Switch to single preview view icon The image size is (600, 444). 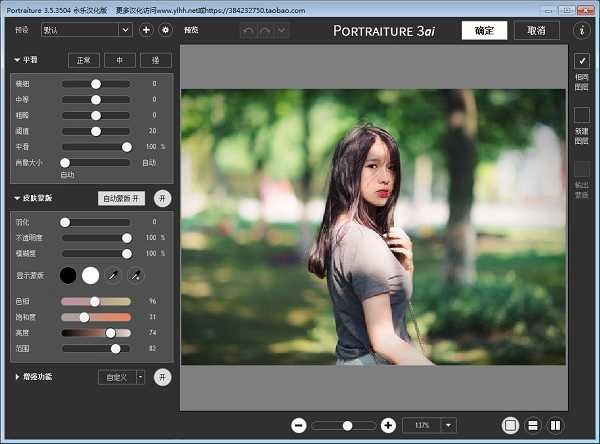pyautogui.click(x=511, y=425)
